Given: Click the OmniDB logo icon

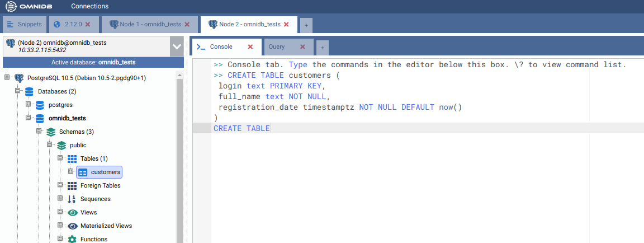Looking at the screenshot, I should click(x=11, y=6).
